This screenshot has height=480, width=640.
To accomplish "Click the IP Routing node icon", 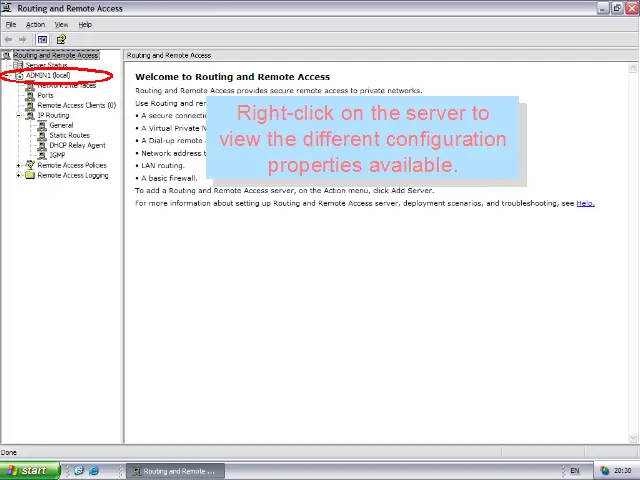I will click(30, 116).
